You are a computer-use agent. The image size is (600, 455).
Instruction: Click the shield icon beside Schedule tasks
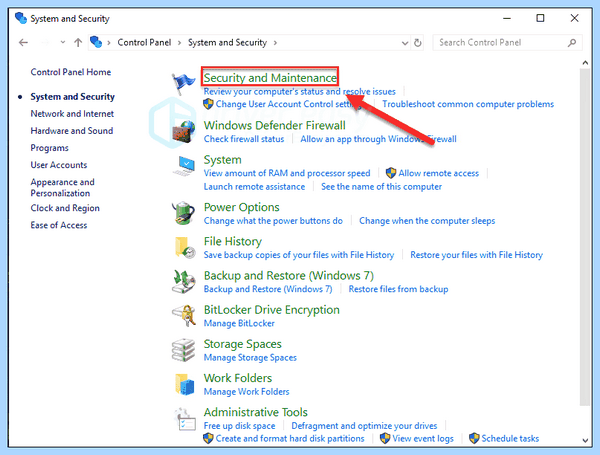click(474, 438)
